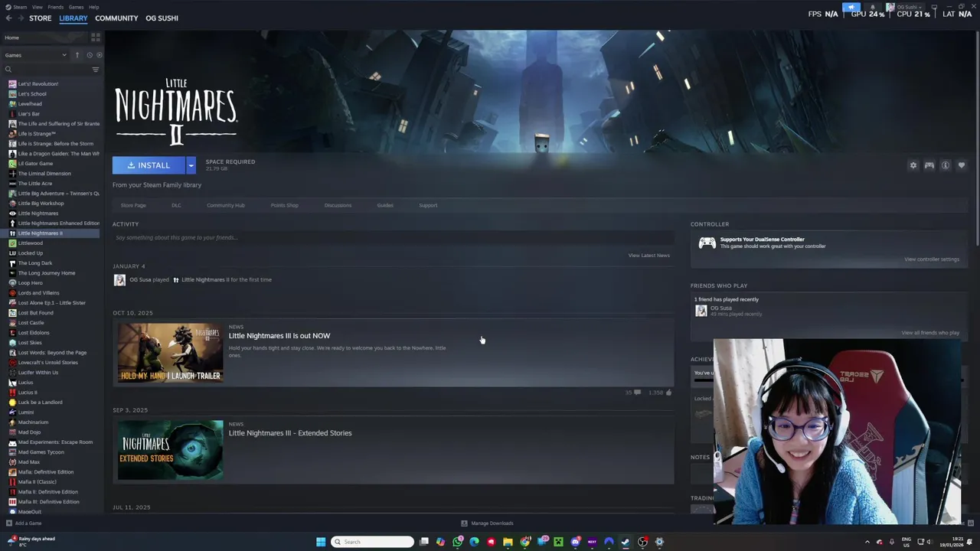Open 'Little Nightmares III is out NOW' news

(x=279, y=336)
